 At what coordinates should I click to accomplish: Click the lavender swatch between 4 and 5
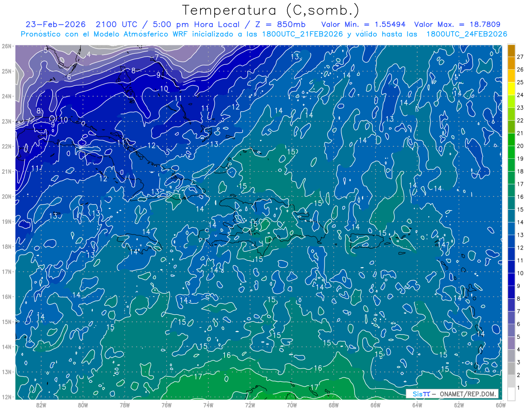[x=512, y=343]
